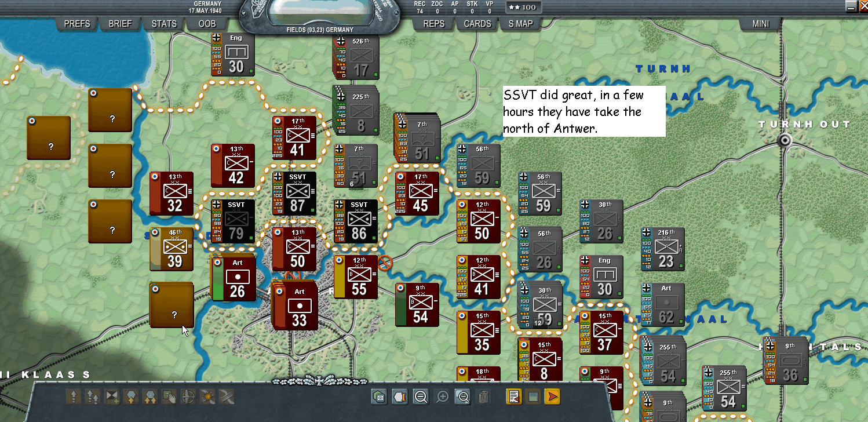This screenshot has width=868, height=422.
Task: Select the German 56th unit numbered 26
Action: coord(541,249)
